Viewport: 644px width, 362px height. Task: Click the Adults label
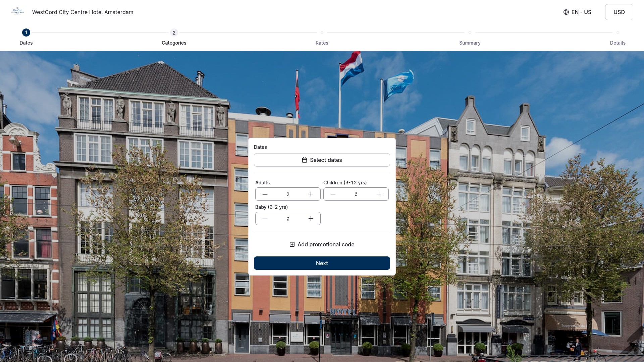[262, 183]
